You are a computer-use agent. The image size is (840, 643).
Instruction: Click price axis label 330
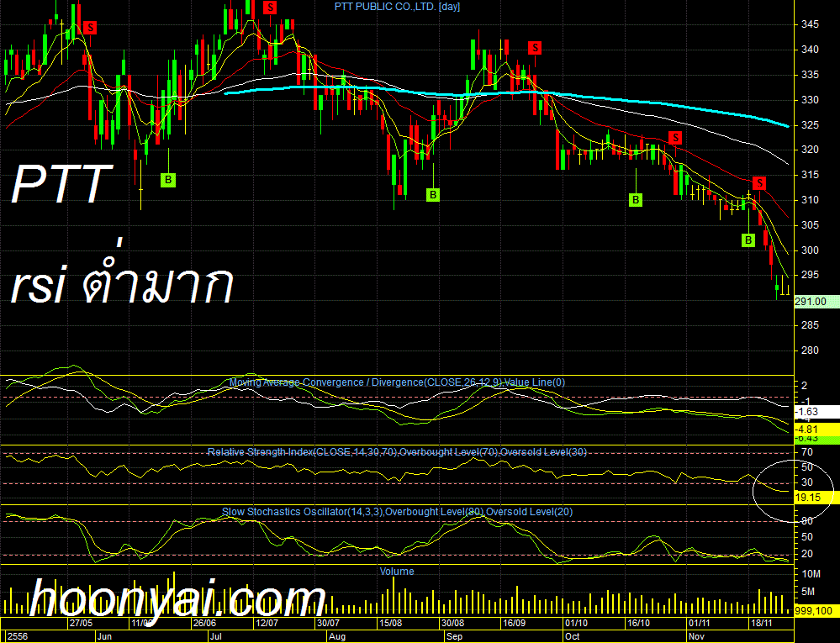pyautogui.click(x=810, y=100)
